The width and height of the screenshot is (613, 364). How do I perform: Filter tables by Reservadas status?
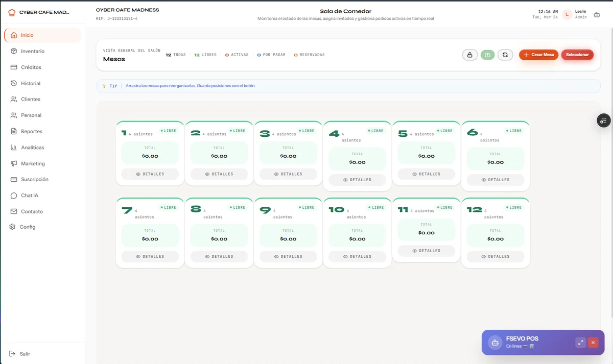(x=310, y=55)
